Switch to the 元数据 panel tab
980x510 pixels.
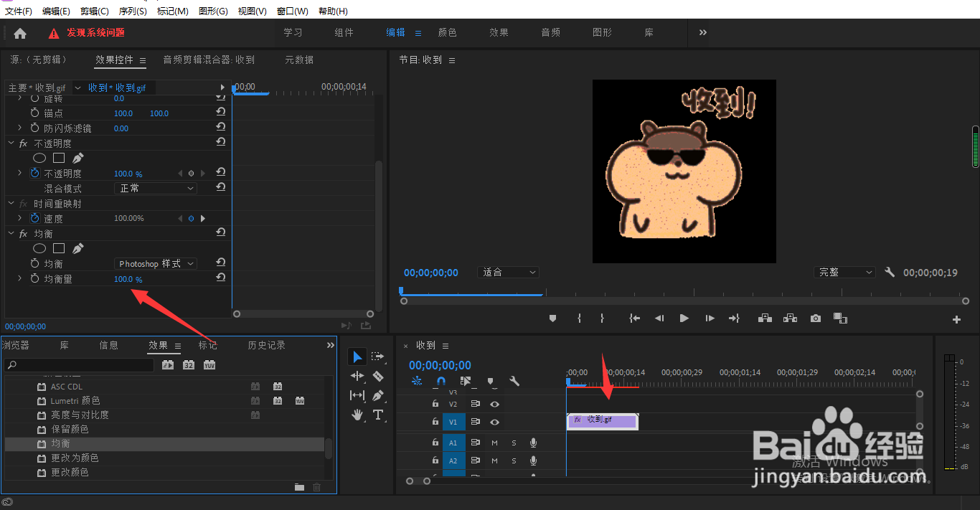tap(299, 60)
